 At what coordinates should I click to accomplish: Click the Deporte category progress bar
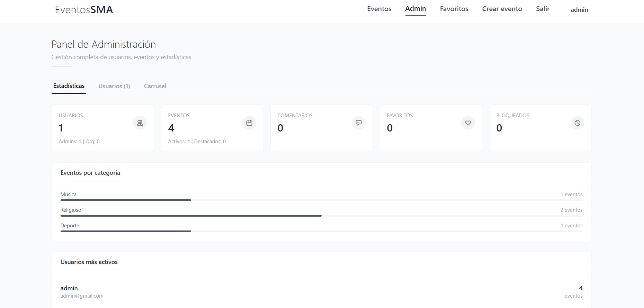(x=321, y=231)
